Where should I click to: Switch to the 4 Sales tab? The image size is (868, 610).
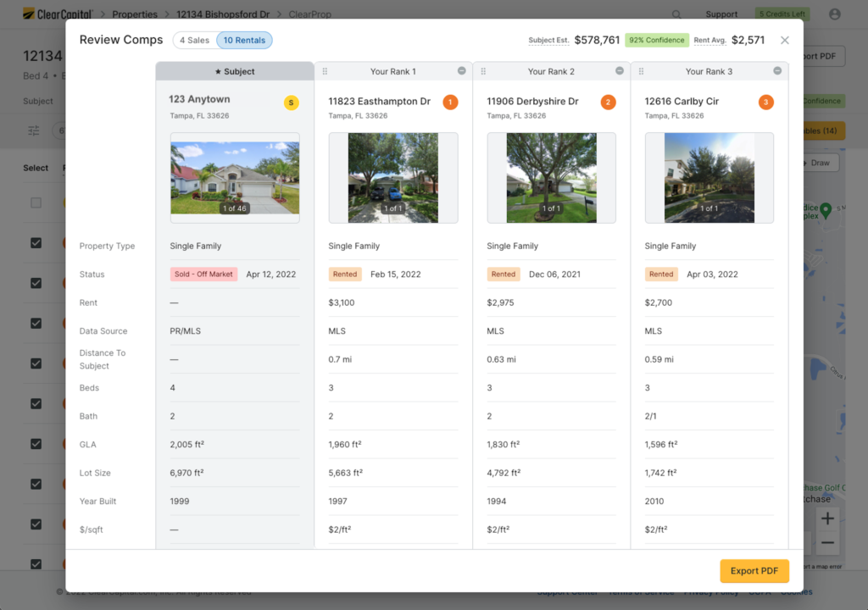(x=194, y=41)
